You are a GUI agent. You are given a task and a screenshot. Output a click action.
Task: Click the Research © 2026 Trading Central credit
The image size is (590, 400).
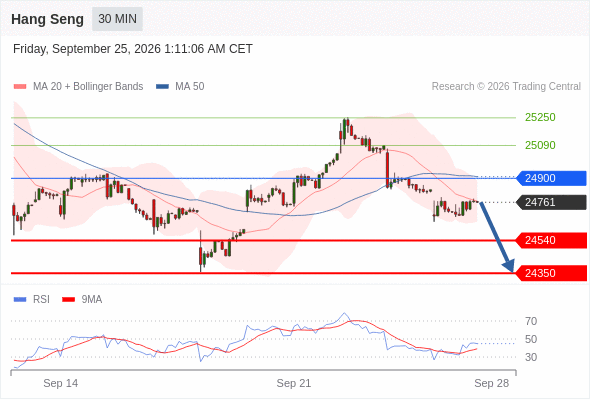tap(506, 87)
